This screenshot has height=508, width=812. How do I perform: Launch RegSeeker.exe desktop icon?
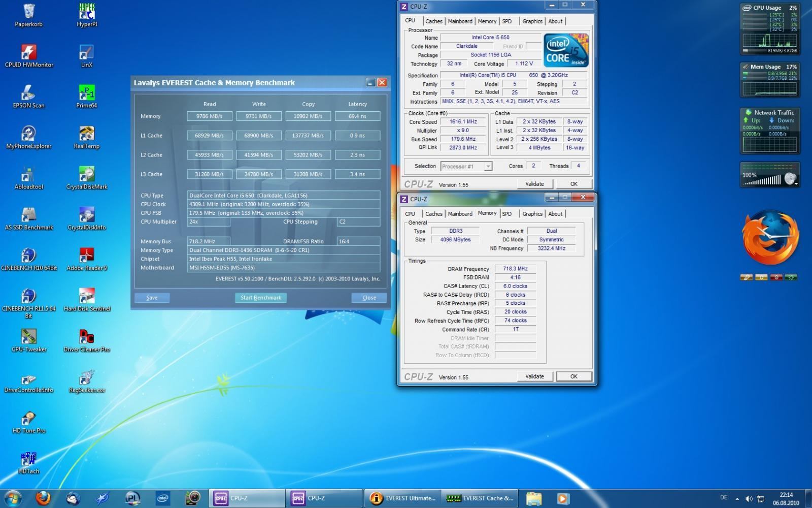87,381
